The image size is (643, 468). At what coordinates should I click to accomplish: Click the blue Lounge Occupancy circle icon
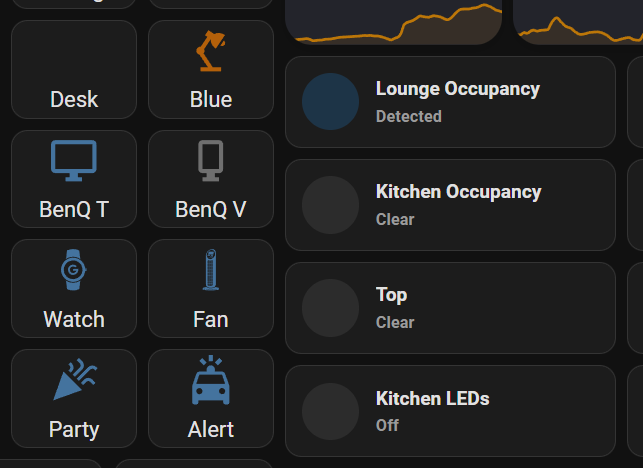click(330, 101)
